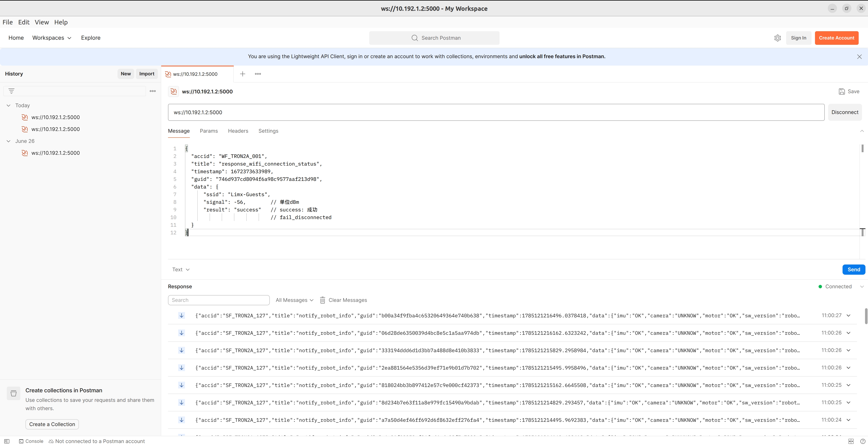Click the Save disk icon
The image size is (868, 446).
coord(842,91)
